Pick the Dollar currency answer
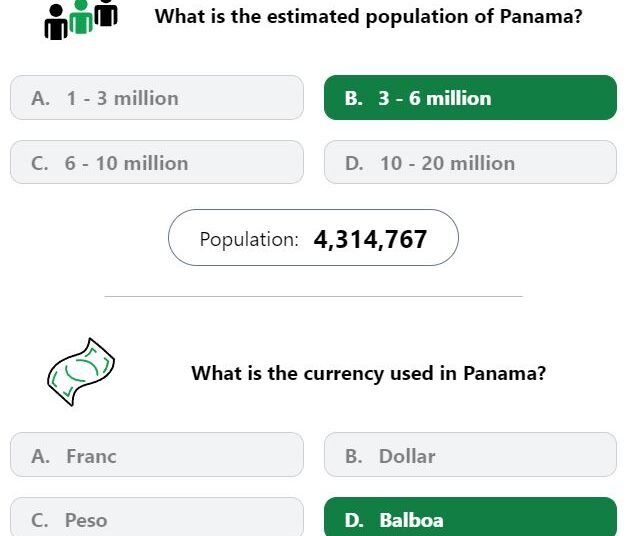The image size is (630, 536). tap(470, 455)
